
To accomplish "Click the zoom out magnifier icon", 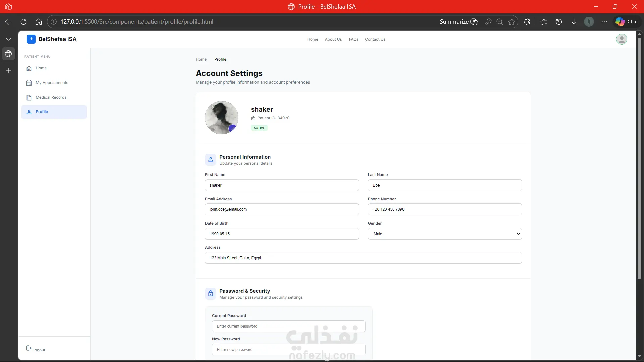I will coord(499,22).
